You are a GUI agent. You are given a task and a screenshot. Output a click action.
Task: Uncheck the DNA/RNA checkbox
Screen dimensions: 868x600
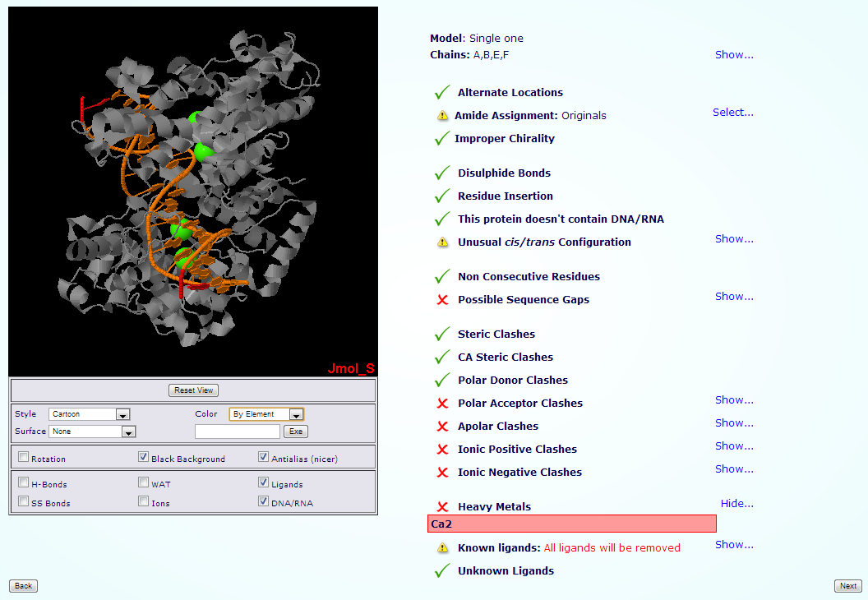[264, 501]
